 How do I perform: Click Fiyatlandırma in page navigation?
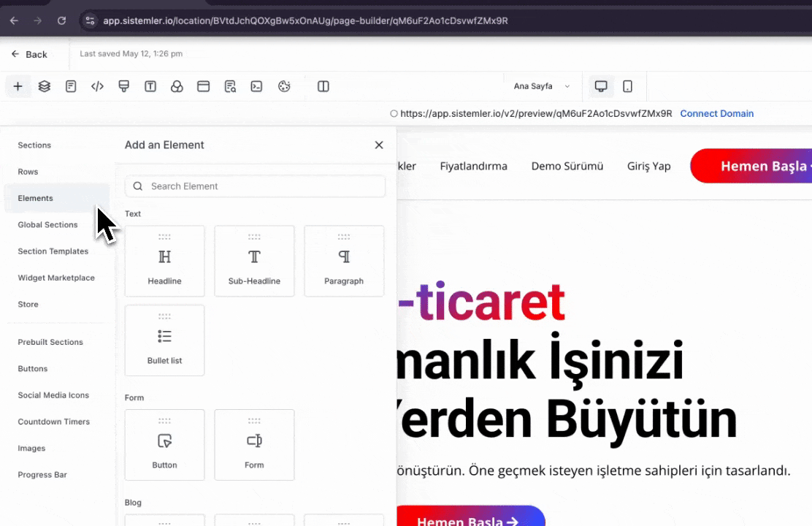tap(473, 167)
